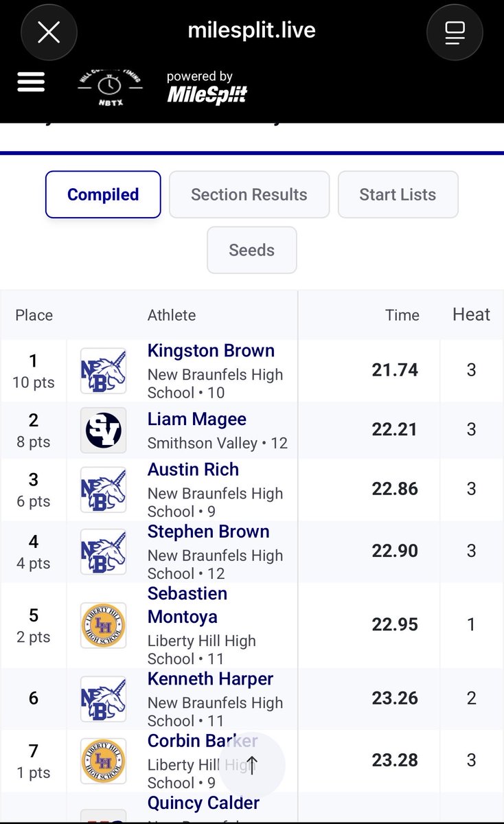The width and height of the screenshot is (504, 824).
Task: Tap the Time column header
Action: point(402,315)
